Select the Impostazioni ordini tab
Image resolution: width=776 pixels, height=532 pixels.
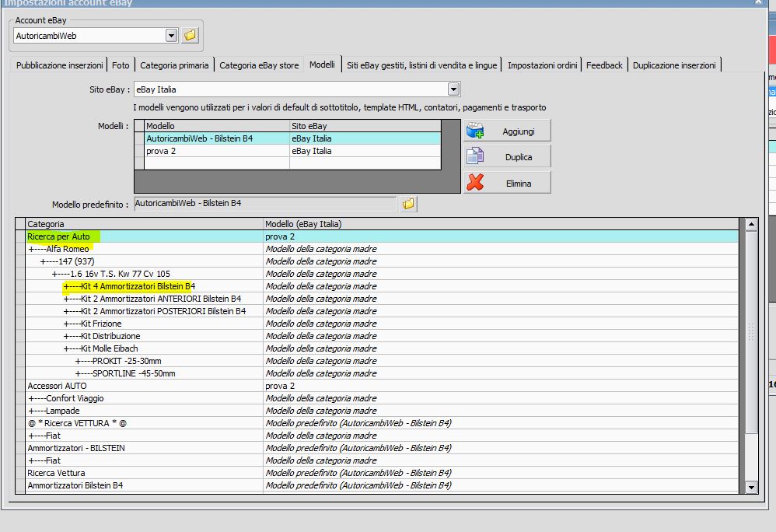click(542, 65)
